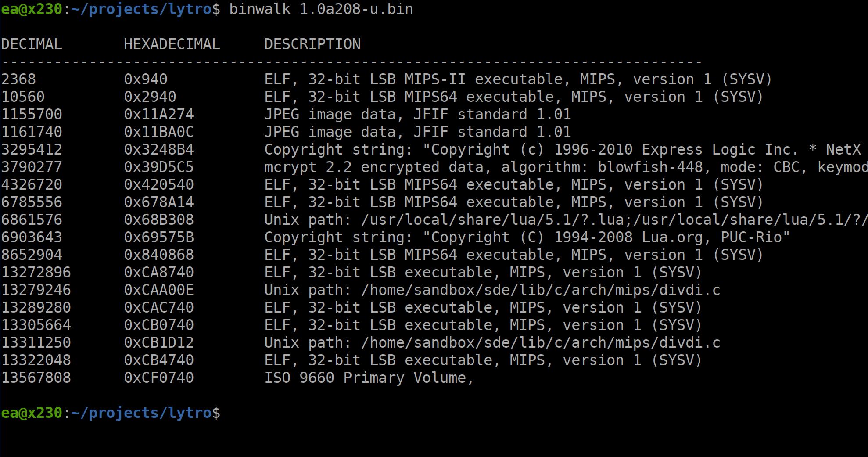
Task: Click the Lua Unix path entry
Action: coord(566,220)
